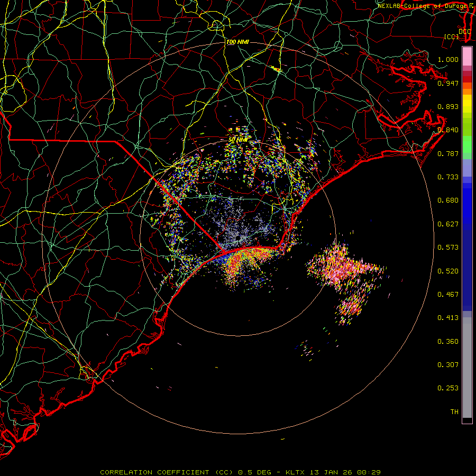This screenshot has height=476, width=476.
Task: Click the red segment of the color bar
Action: 467,79
